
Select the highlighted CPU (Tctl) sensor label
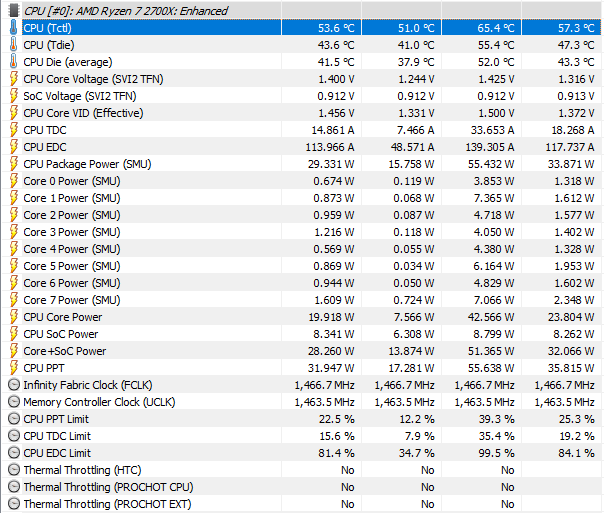pyautogui.click(x=47, y=28)
